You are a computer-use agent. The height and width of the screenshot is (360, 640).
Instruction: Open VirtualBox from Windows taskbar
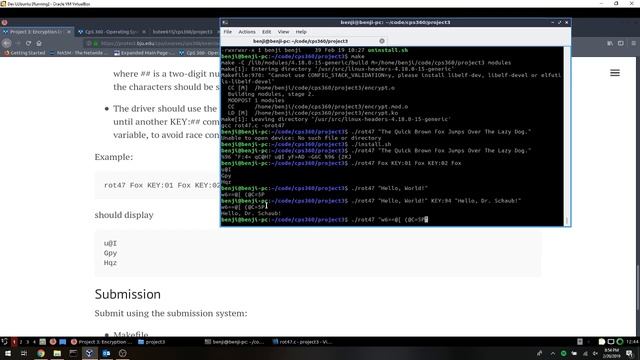(x=89, y=353)
